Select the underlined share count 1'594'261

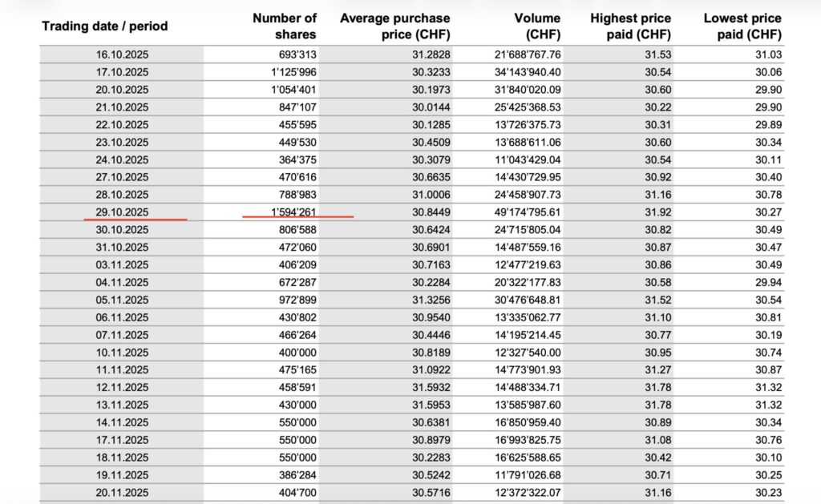294,212
